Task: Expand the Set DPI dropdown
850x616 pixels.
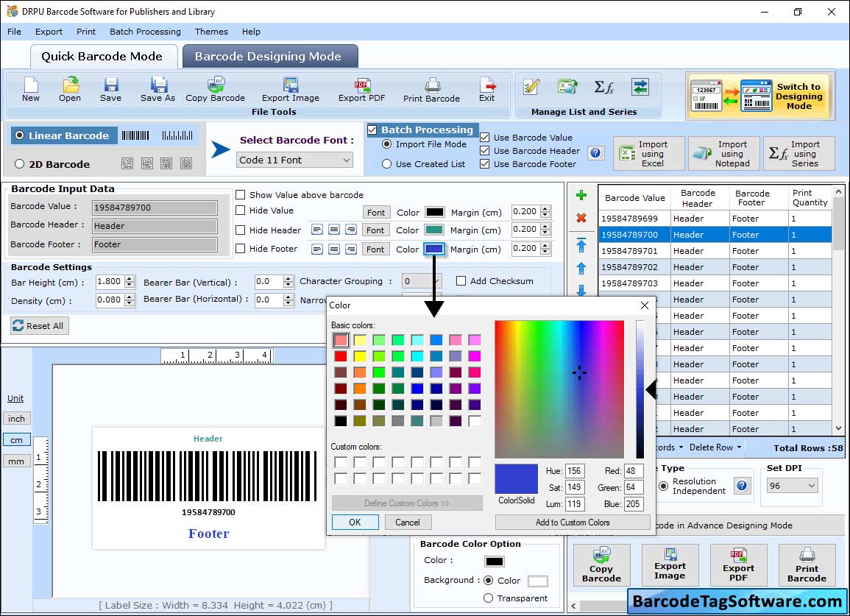Action: pyautogui.click(x=792, y=486)
